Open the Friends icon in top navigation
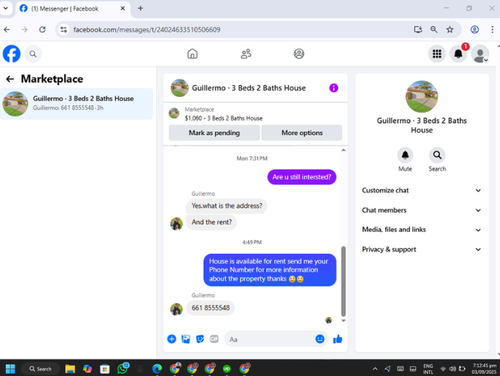 point(246,54)
